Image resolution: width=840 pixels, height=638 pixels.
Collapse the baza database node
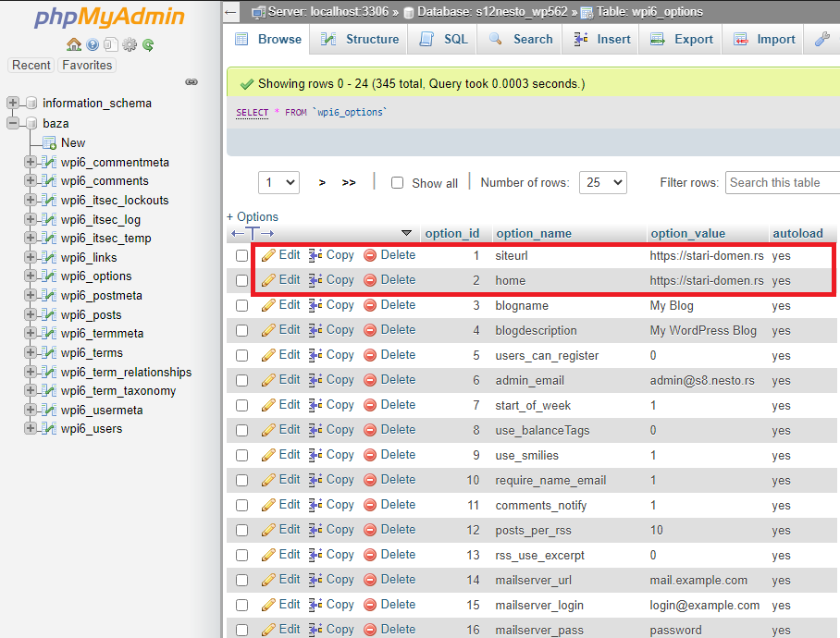[x=13, y=123]
